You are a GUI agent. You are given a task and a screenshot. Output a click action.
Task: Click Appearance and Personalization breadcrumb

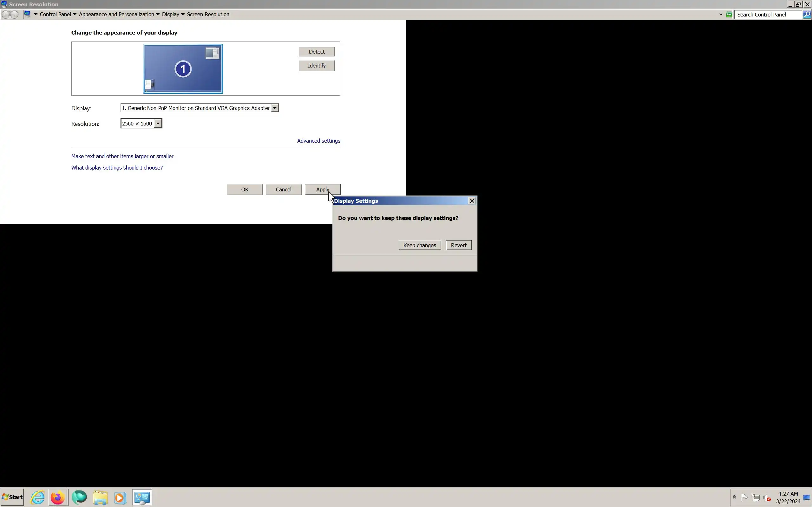(116, 15)
